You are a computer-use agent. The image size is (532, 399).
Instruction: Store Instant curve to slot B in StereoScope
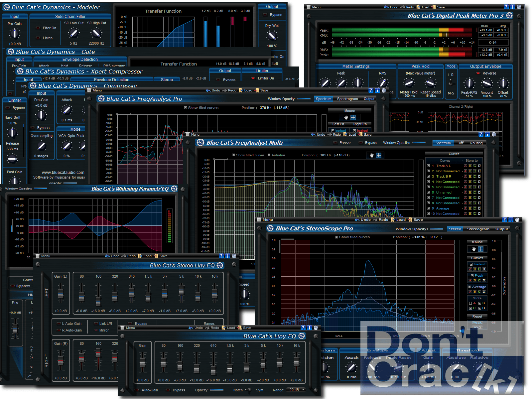click(475, 269)
